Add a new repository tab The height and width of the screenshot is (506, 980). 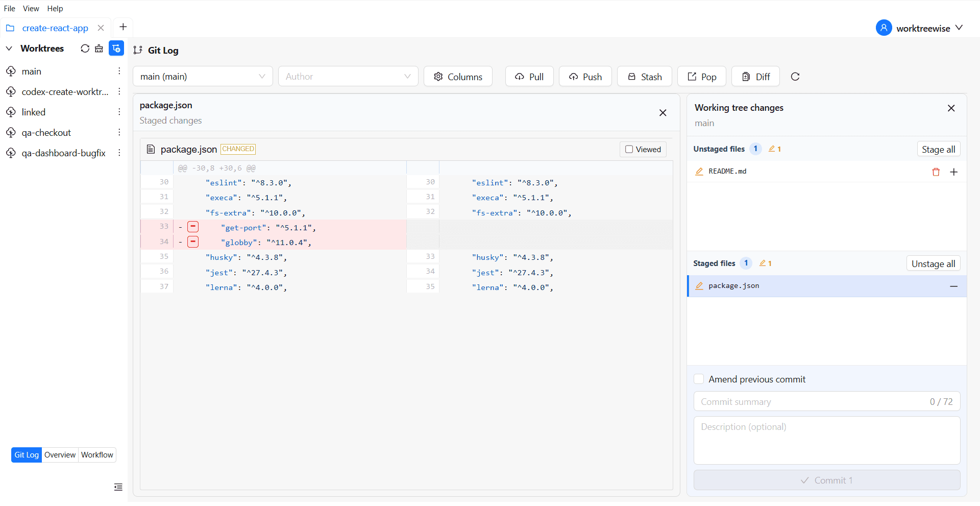click(x=123, y=27)
